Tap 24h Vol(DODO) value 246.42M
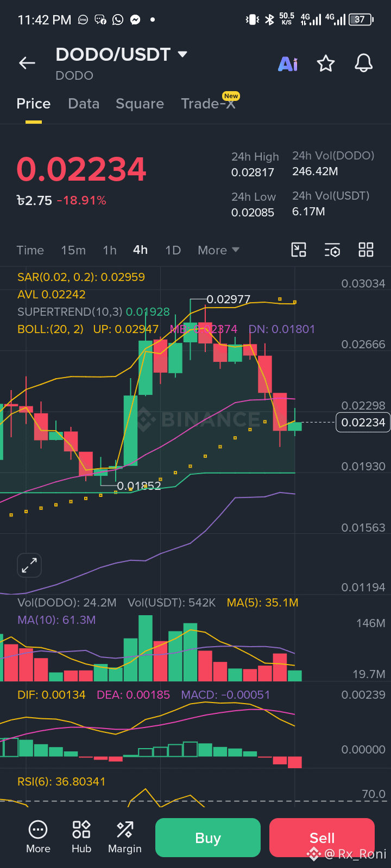 pos(315,171)
